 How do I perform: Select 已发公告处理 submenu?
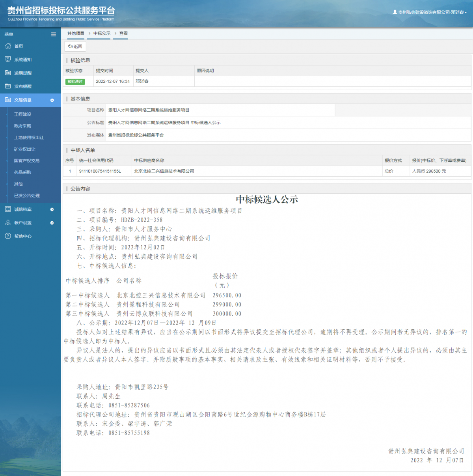point(27,196)
